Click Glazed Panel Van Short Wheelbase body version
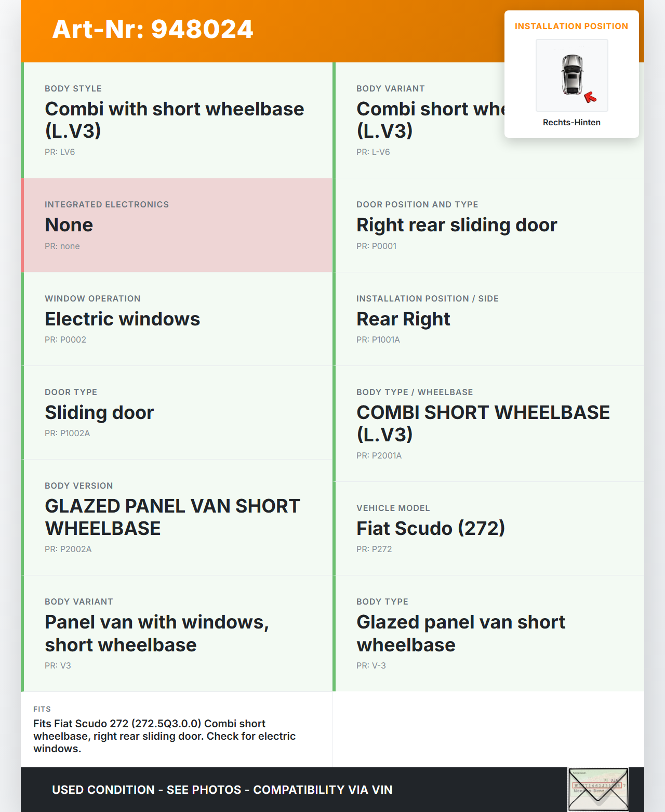The image size is (665, 812). coord(172,517)
